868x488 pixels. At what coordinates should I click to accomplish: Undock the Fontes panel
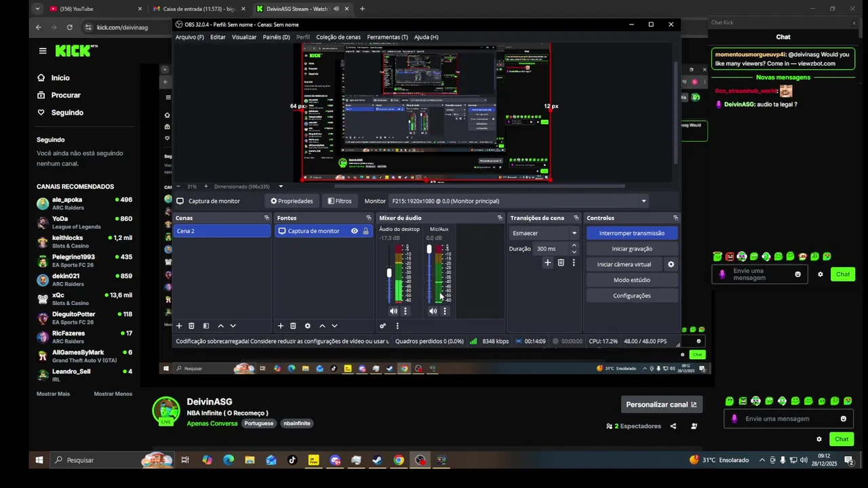[x=368, y=218]
